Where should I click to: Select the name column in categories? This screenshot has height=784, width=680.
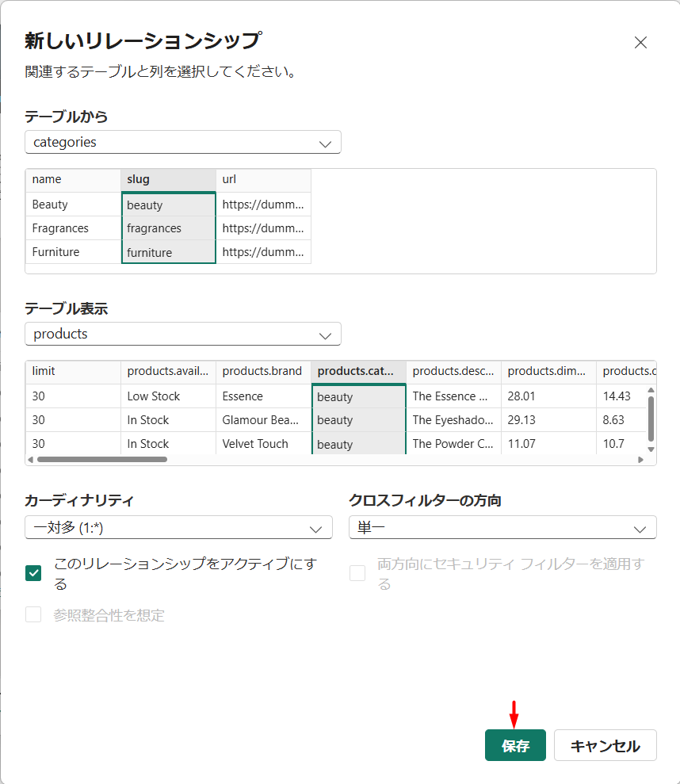pos(73,180)
